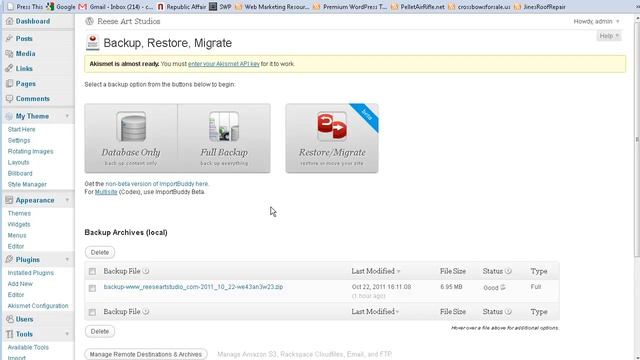
Task: Click the WordPress logo beside Reese Art Studios
Action: pyautogui.click(x=89, y=21)
